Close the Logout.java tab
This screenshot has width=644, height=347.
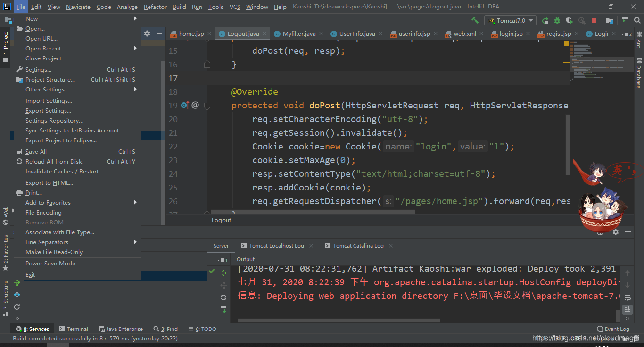(265, 34)
